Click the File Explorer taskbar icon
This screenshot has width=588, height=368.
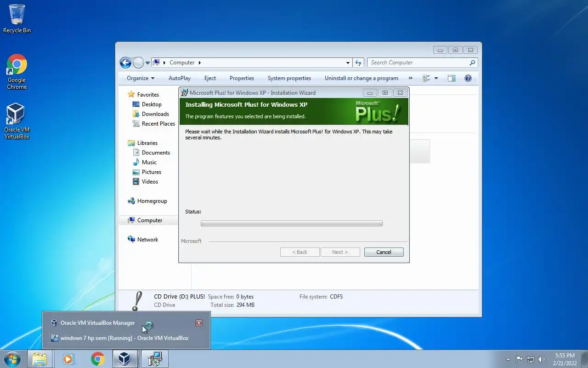pyautogui.click(x=40, y=359)
